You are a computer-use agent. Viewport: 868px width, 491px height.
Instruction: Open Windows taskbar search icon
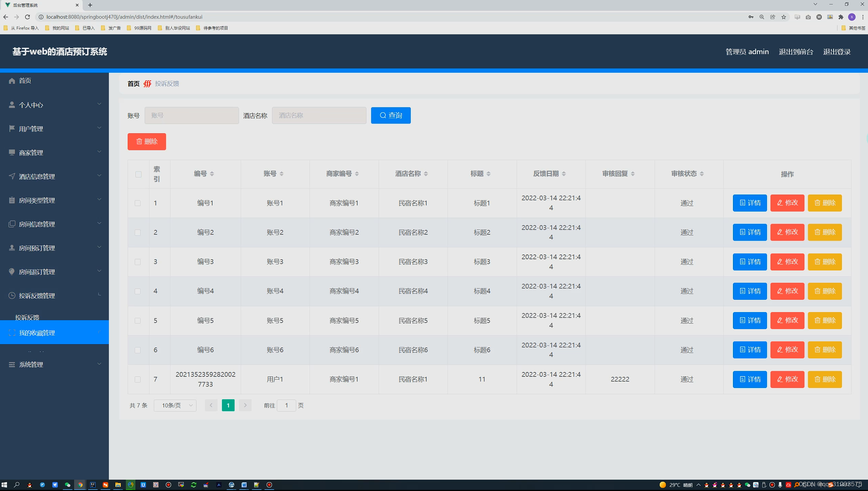coord(17,485)
